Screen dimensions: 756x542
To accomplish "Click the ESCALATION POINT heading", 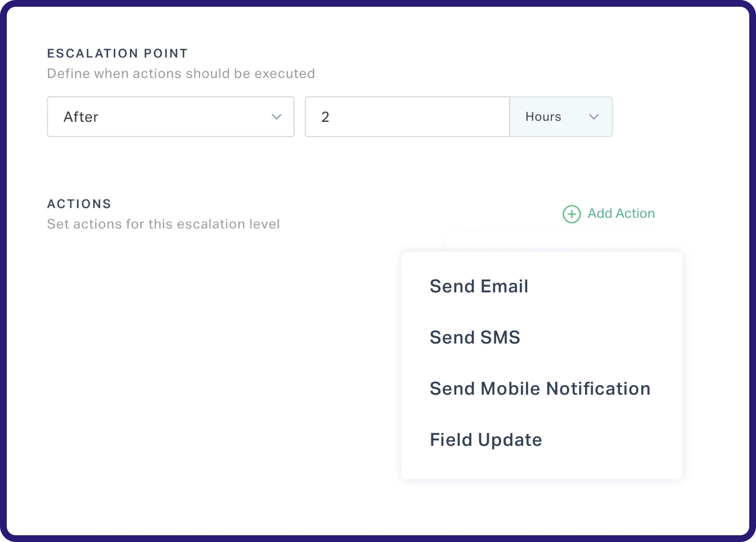I will click(x=117, y=53).
